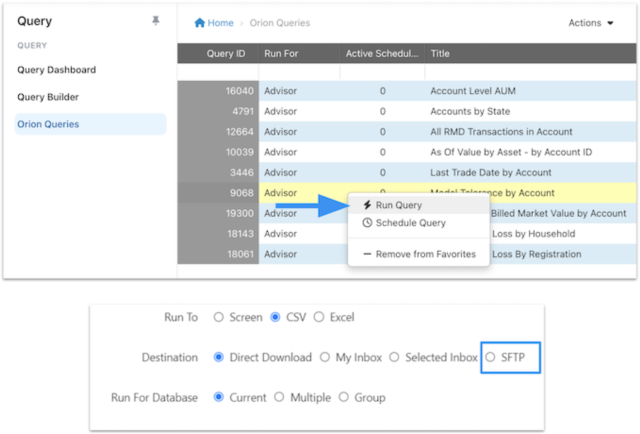
Task: Choose Run Query from context menu
Action: [x=398, y=205]
